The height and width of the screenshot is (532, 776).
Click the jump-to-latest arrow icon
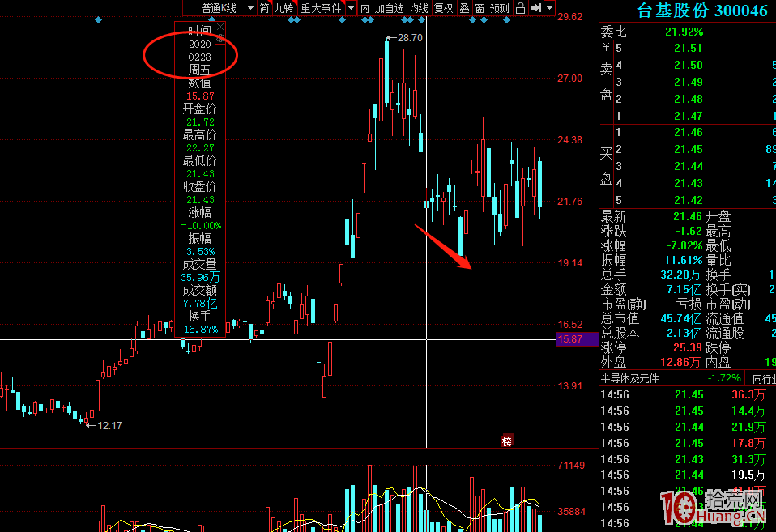(536, 8)
